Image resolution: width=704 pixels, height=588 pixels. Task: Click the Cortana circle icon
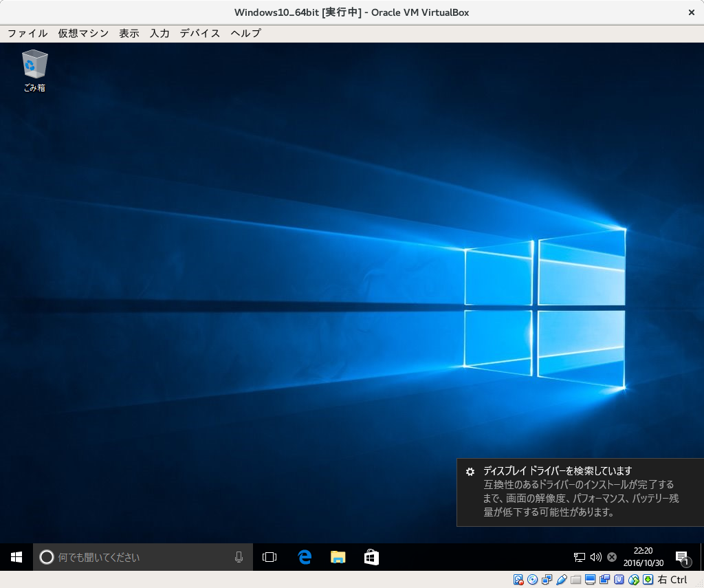pyautogui.click(x=47, y=557)
